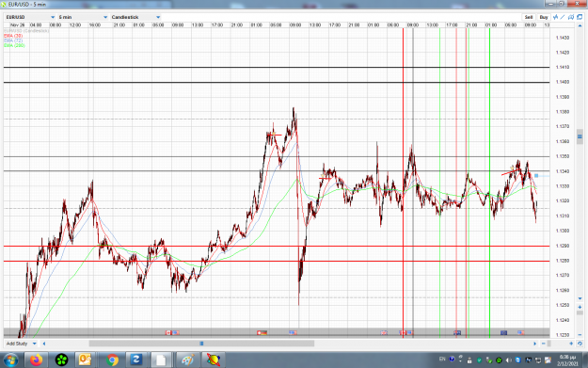Open the indicators icon beside the Buy button
Viewport: 588px width, 368px height.
(556, 17)
